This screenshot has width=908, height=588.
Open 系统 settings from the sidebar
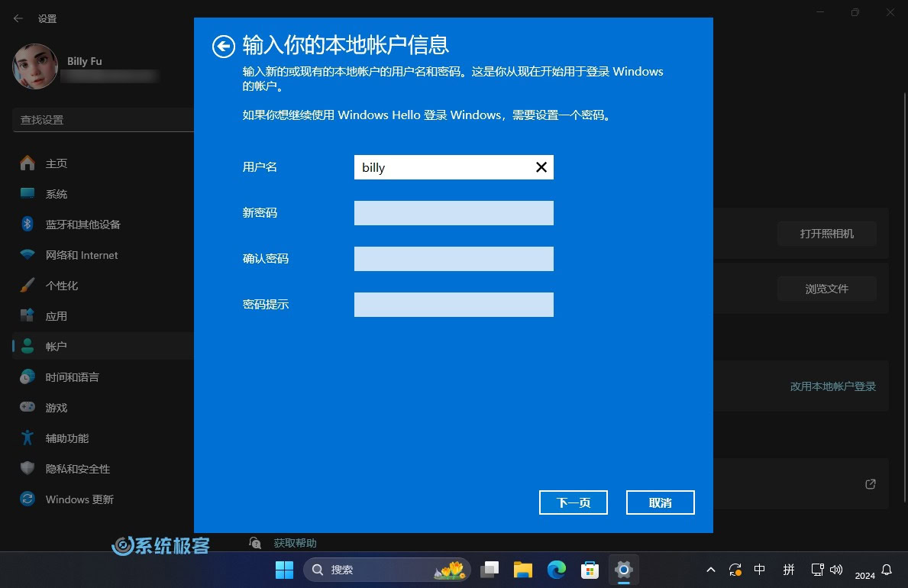click(x=56, y=193)
